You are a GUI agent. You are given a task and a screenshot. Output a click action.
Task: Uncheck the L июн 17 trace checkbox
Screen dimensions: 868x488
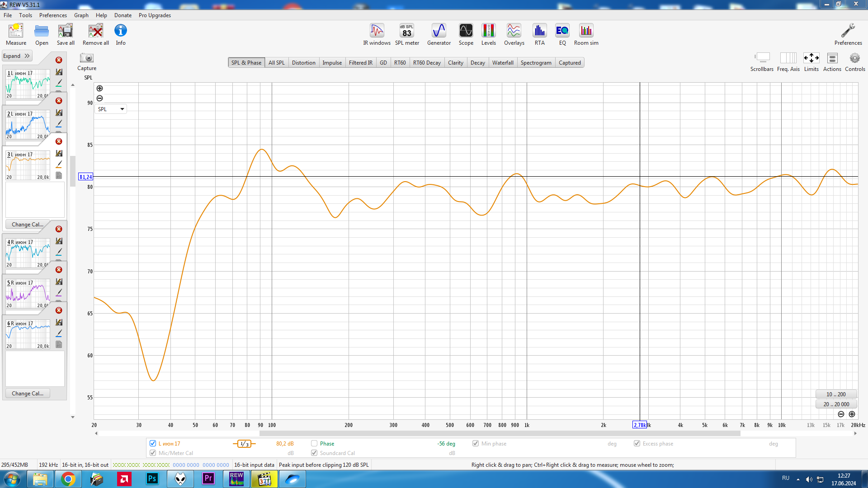click(153, 443)
